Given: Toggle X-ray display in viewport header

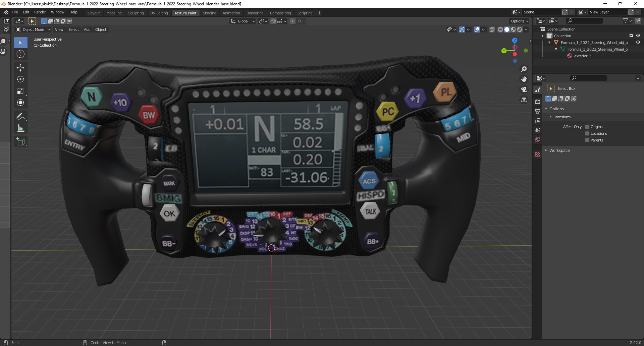Looking at the screenshot, I should pos(492,30).
